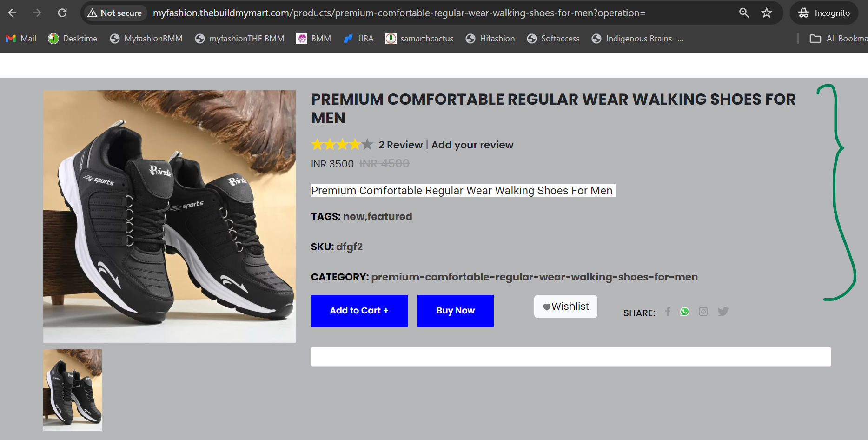Click the Not secure site info chip
The width and height of the screenshot is (868, 440).
click(115, 13)
